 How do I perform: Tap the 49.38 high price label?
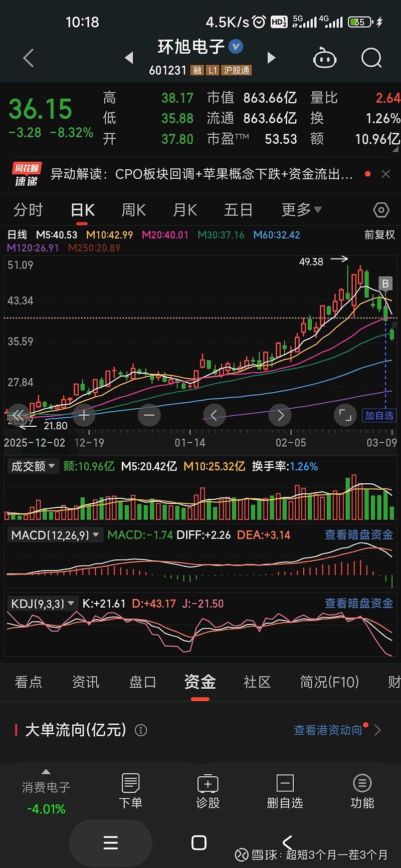coord(311,261)
